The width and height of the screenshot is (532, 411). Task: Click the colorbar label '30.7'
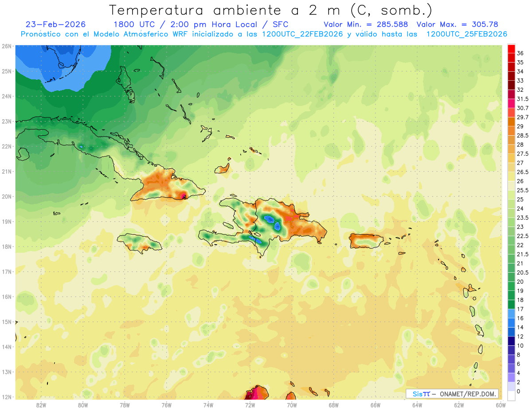[523, 108]
